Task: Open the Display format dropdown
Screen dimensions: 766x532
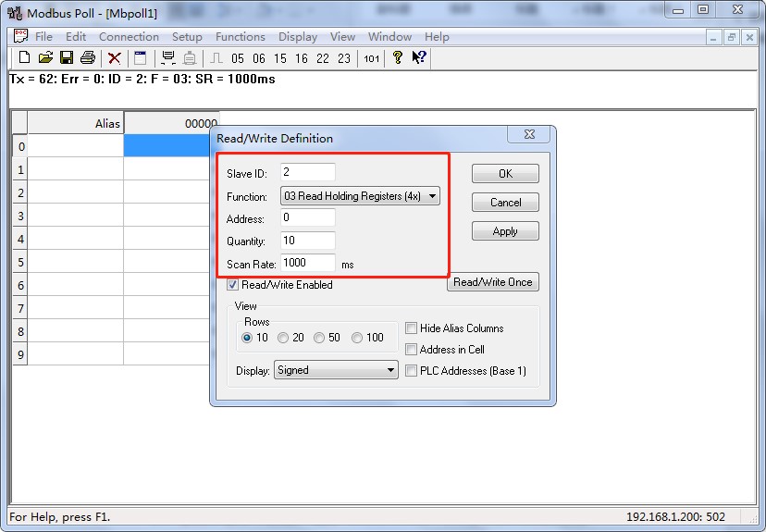Action: (336, 370)
